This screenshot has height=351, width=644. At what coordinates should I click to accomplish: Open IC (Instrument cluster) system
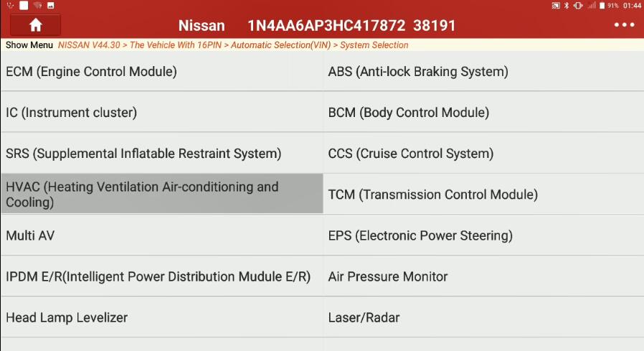pos(162,112)
